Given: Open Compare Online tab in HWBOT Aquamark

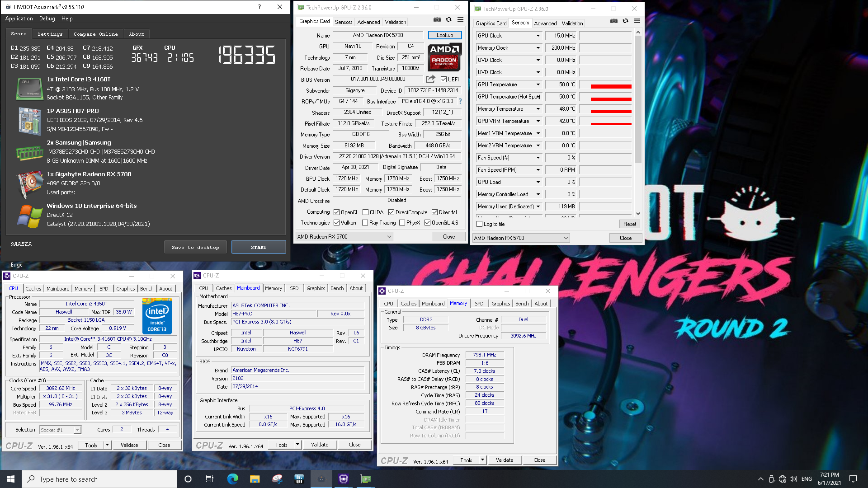Looking at the screenshot, I should pyautogui.click(x=95, y=34).
